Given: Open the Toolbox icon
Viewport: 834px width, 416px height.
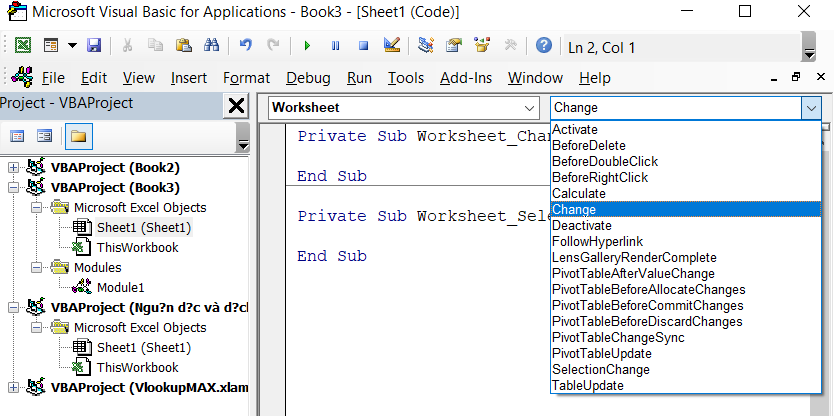Looking at the screenshot, I should point(510,46).
